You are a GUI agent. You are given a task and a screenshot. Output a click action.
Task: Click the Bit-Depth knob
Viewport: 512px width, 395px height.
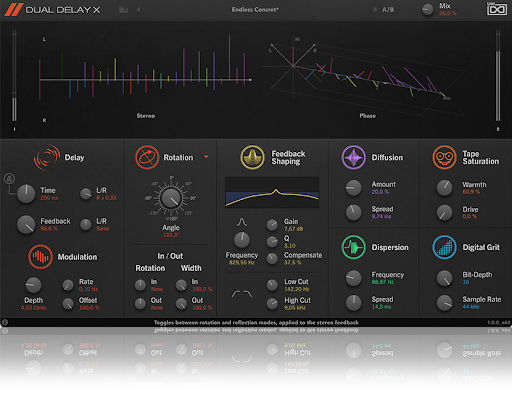[444, 278]
